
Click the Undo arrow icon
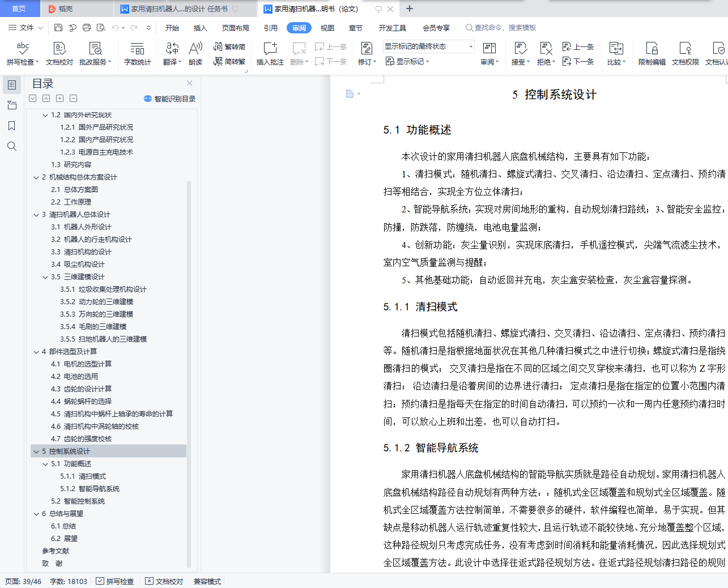click(115, 28)
